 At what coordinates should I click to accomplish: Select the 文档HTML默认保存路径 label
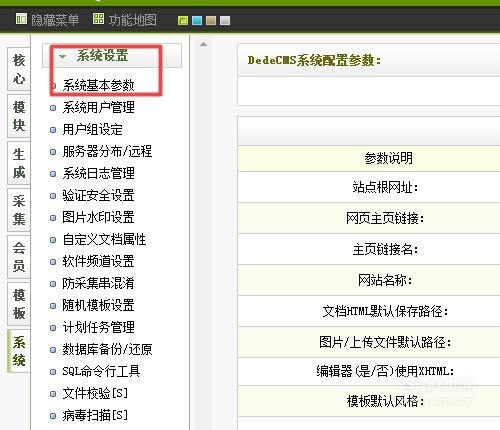[385, 311]
